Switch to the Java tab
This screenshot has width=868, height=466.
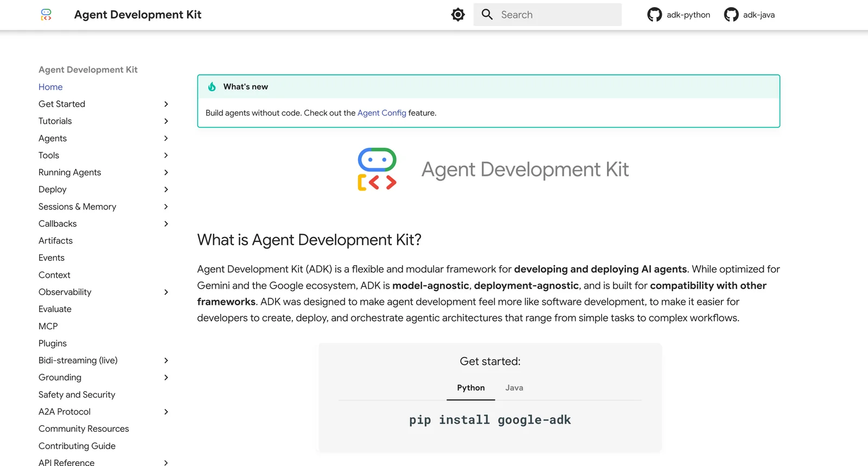(x=514, y=388)
